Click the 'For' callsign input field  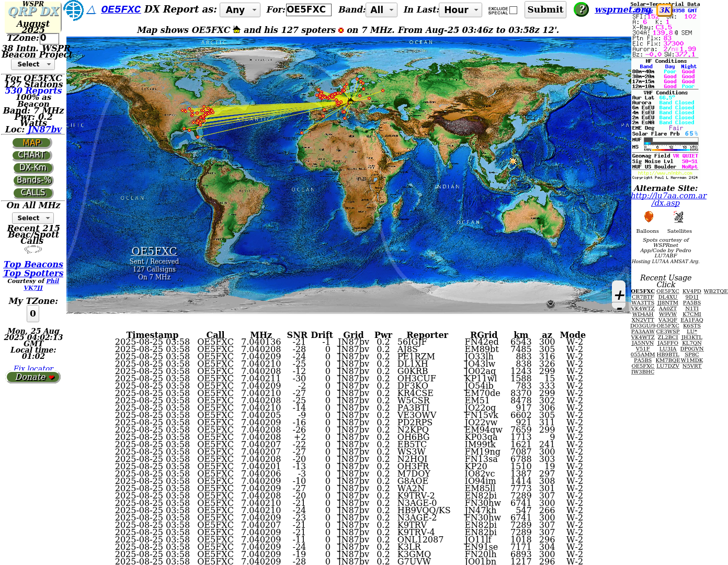pos(308,10)
